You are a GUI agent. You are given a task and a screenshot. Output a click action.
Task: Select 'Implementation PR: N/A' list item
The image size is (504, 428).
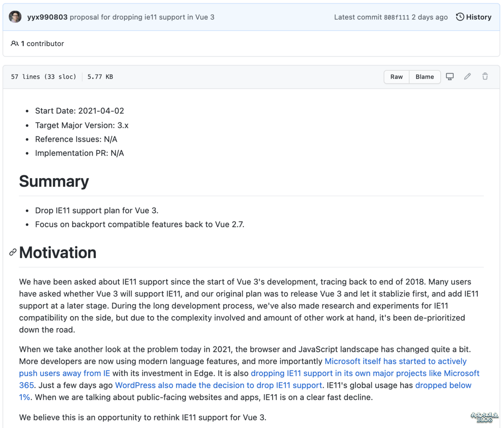click(x=79, y=153)
